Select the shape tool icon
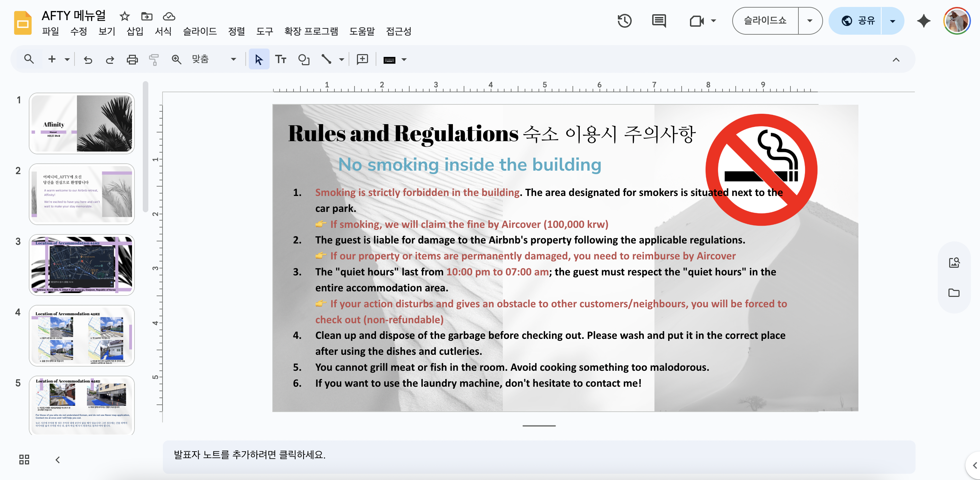 click(x=304, y=59)
